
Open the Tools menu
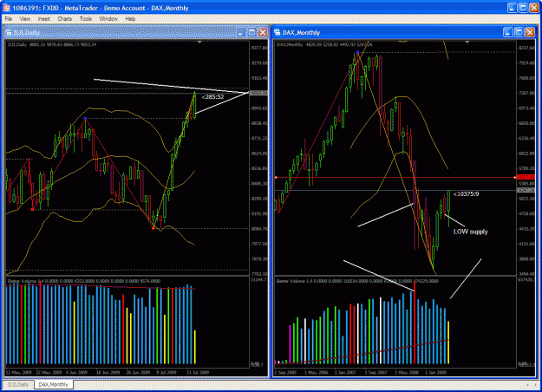pos(85,19)
